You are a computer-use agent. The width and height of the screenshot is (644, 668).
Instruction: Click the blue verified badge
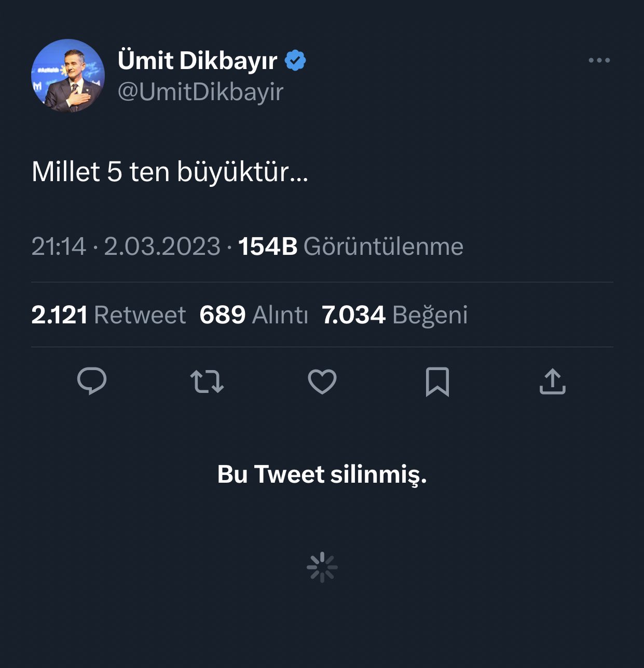pyautogui.click(x=295, y=61)
